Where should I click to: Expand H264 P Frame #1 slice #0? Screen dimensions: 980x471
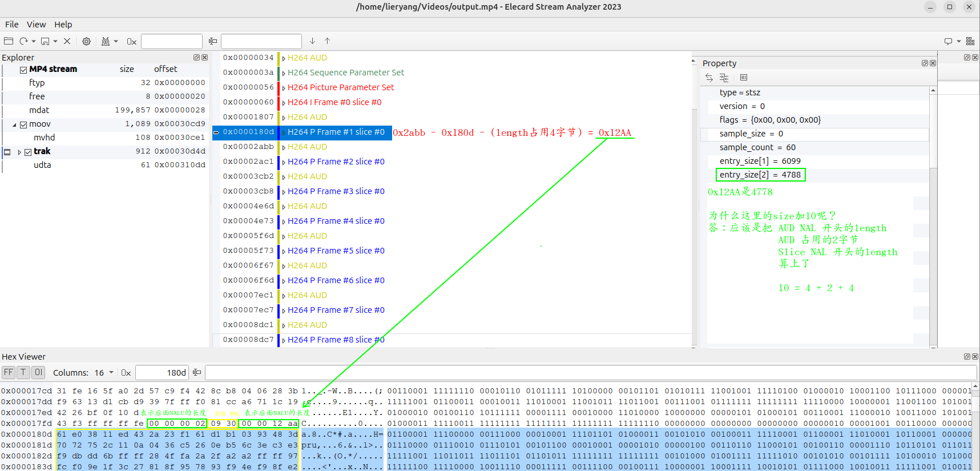coord(284,132)
